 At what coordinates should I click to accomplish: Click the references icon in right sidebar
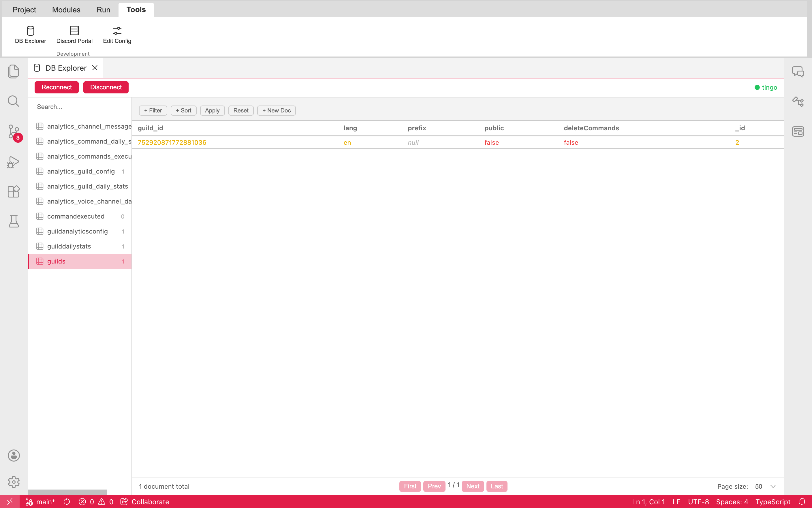(798, 101)
